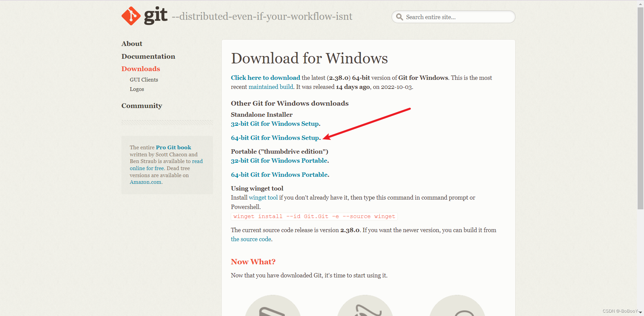Click the magnifier icon in search box
The height and width of the screenshot is (316, 644).
[399, 17]
